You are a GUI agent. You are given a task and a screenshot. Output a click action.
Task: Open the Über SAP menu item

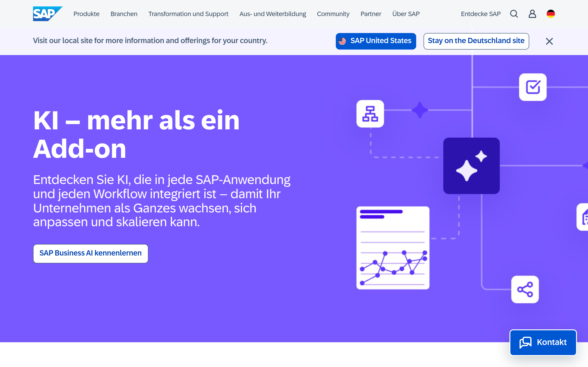pyautogui.click(x=406, y=14)
